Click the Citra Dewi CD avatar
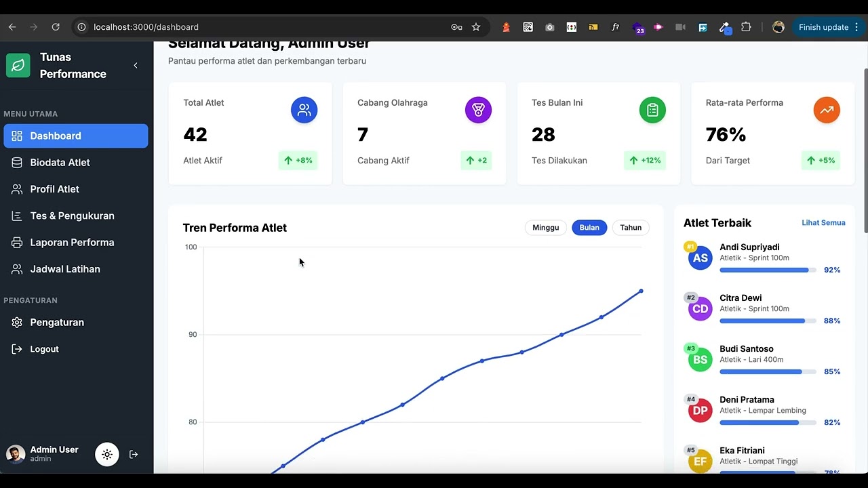This screenshot has height=488, width=868. click(x=701, y=309)
